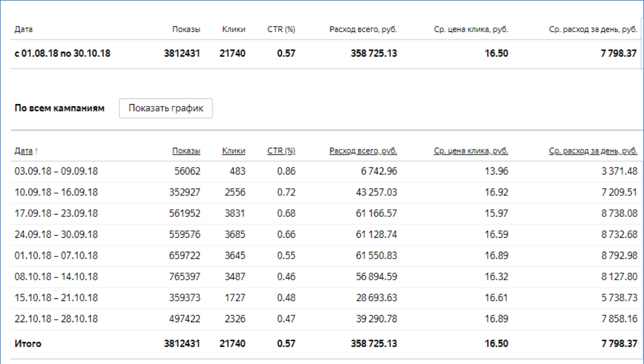644x364 pixels.
Task: Sort by Клики column header link
Action: pyautogui.click(x=233, y=151)
